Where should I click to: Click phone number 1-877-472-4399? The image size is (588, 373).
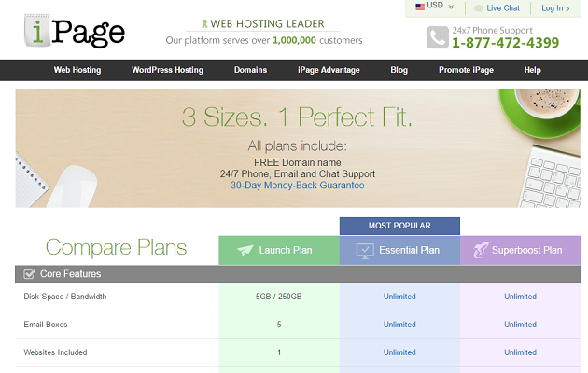505,43
